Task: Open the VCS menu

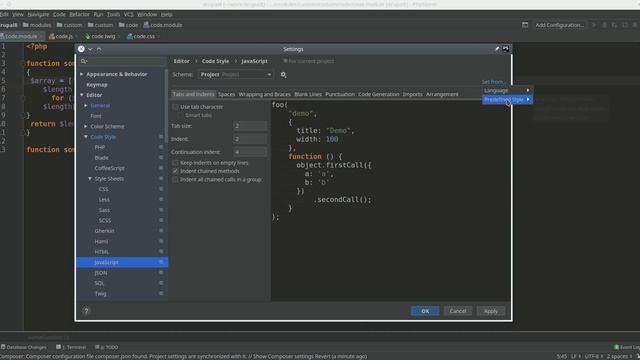Action: tap(128, 14)
